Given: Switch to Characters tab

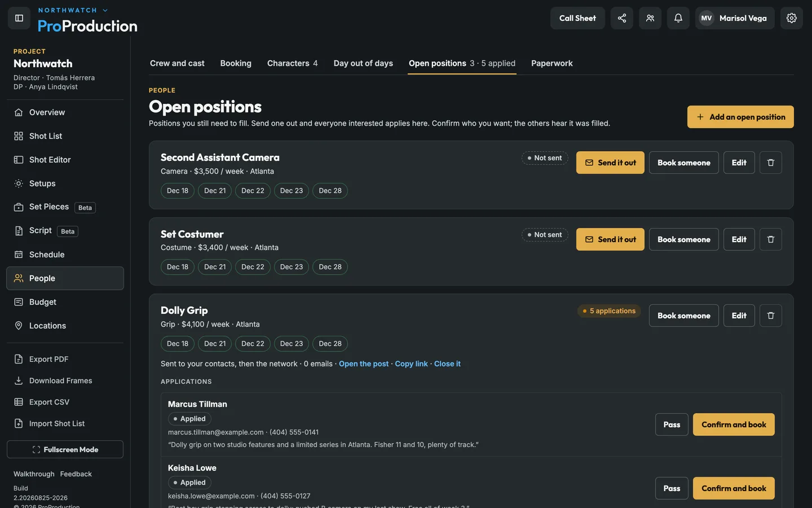Looking at the screenshot, I should coord(292,63).
